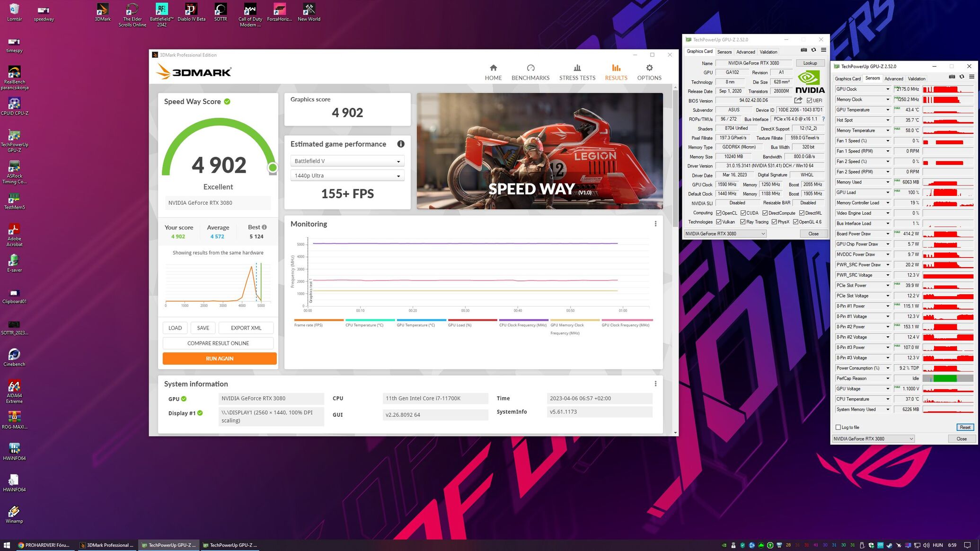The height and width of the screenshot is (551, 980).
Task: Click the PerfCap Reason green status bar
Action: (945, 379)
